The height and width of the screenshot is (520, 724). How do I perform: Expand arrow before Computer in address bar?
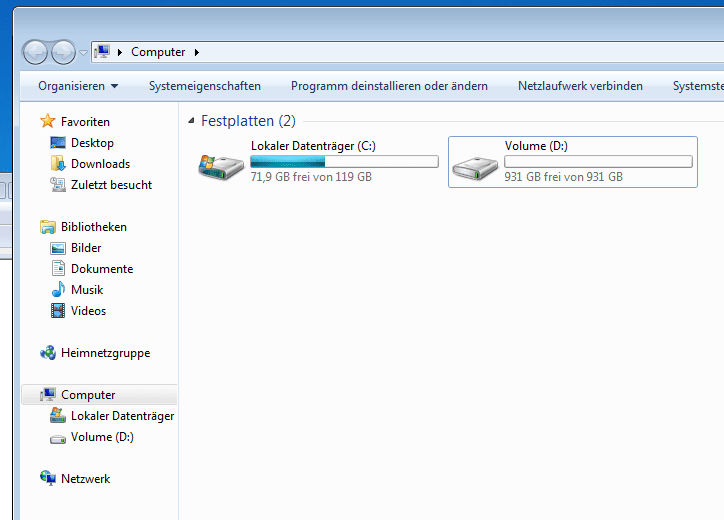coord(120,52)
